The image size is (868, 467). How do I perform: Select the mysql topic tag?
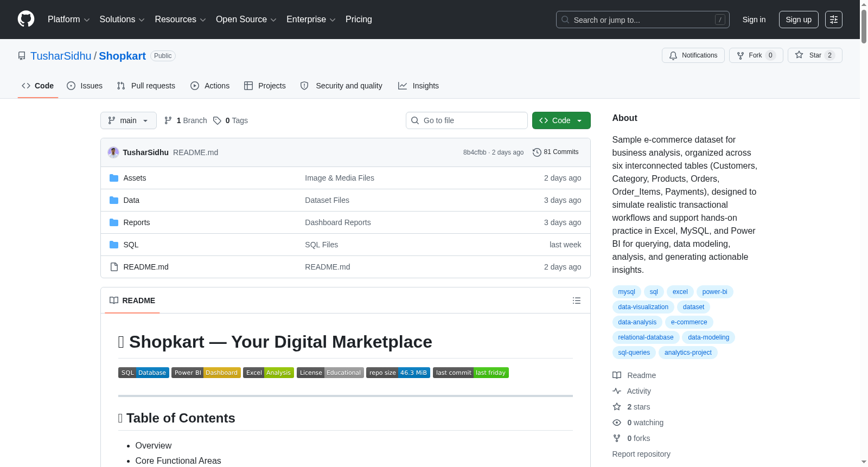coord(627,292)
